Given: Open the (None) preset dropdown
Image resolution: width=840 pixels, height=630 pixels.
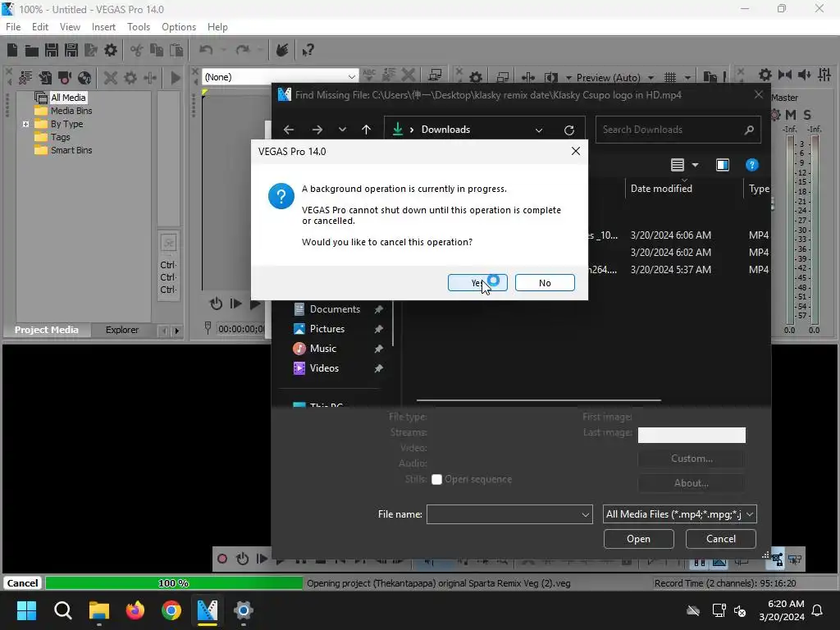Looking at the screenshot, I should coord(351,77).
